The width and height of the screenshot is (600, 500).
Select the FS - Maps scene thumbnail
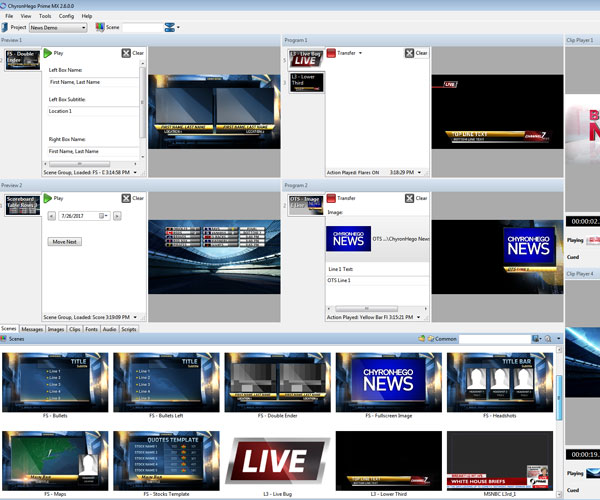55,461
